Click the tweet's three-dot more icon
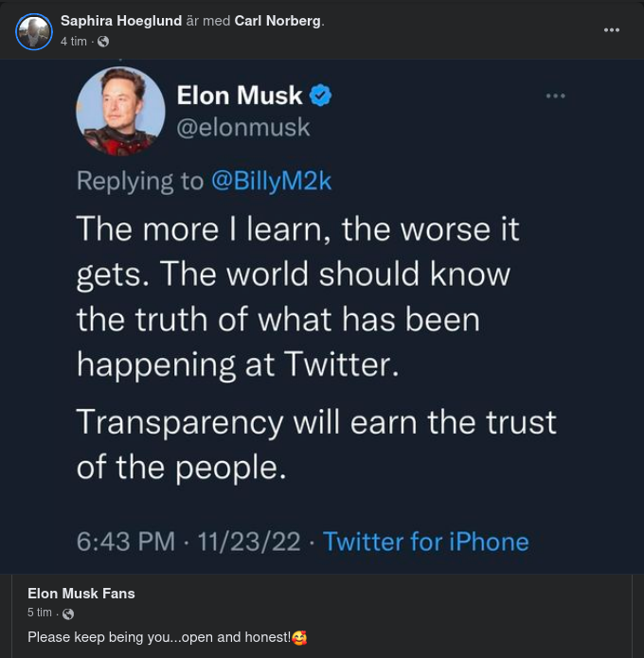The image size is (644, 658). click(555, 96)
